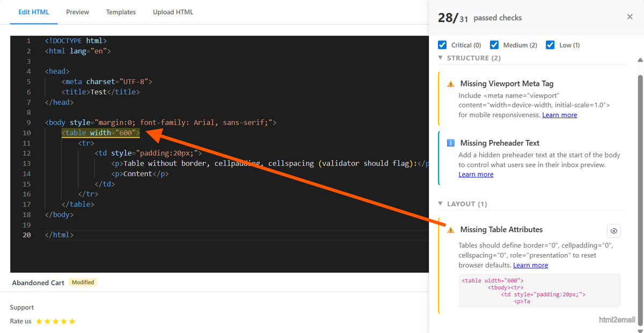This screenshot has height=333, width=644.
Task: Click the warning icon beside Missing Viewport Meta Tag
Action: pos(451,83)
